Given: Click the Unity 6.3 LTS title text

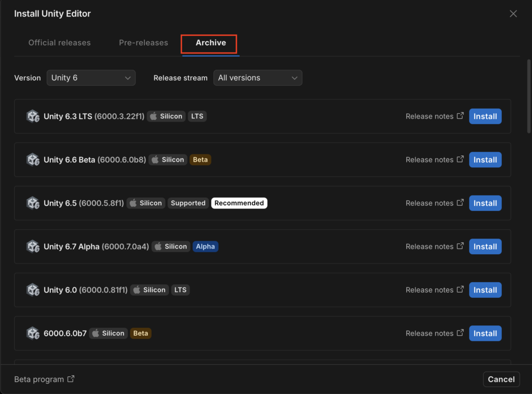Looking at the screenshot, I should click(x=68, y=116).
